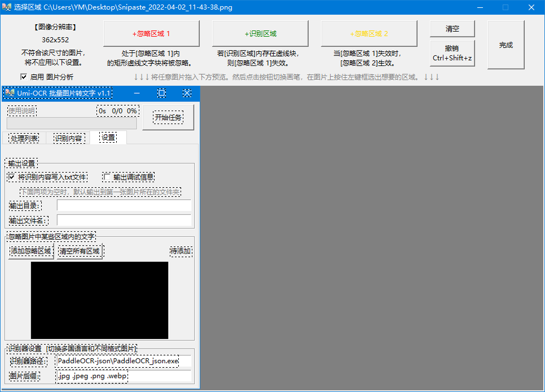
Task: Open the 识别内容 tab
Action: click(68, 138)
